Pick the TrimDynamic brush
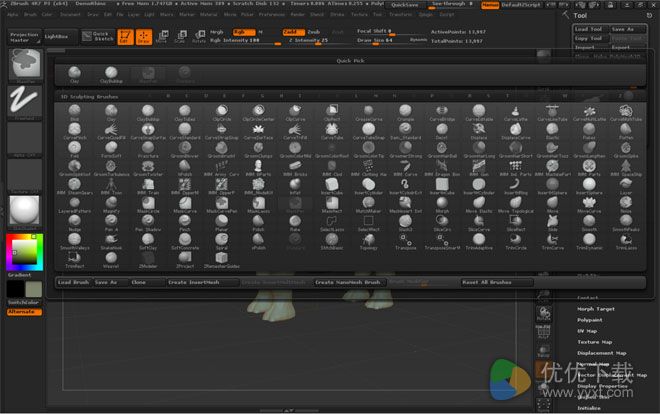 (589, 242)
